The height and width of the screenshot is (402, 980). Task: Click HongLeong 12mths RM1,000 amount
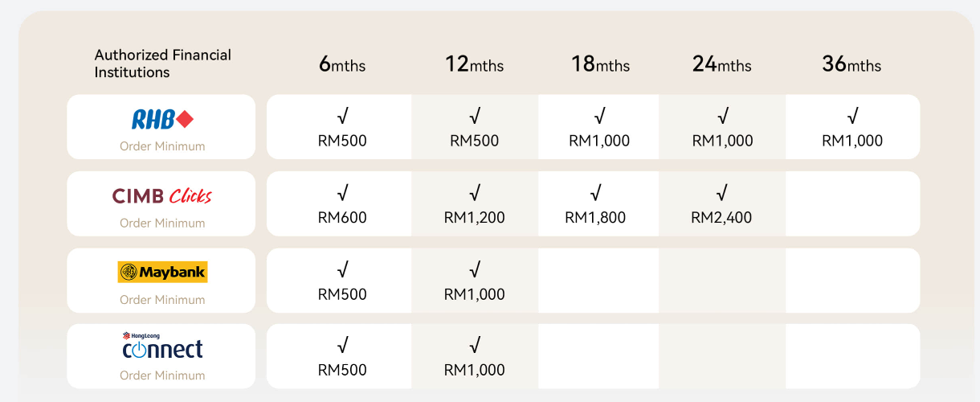tap(474, 370)
